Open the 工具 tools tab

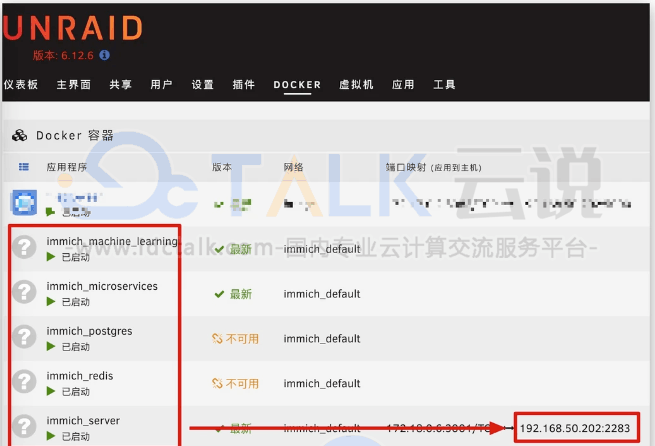(444, 84)
